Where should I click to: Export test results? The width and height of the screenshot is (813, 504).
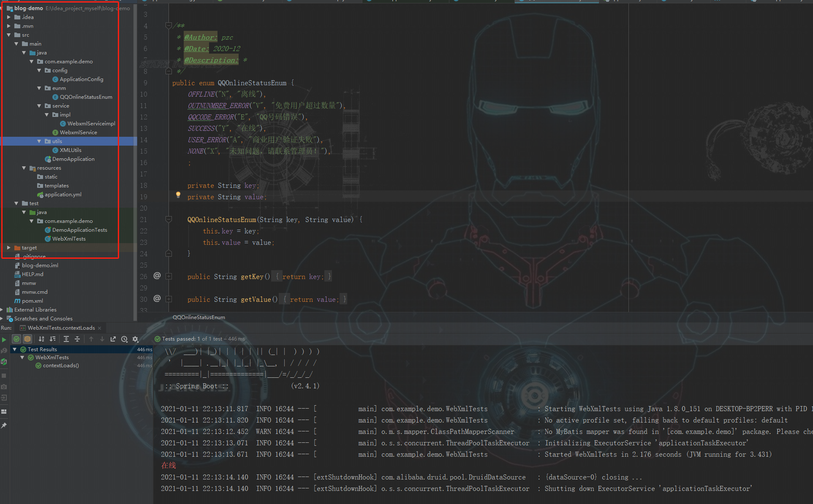point(113,339)
